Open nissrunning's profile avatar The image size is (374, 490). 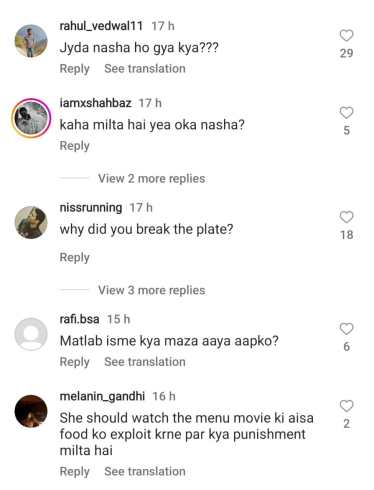[31, 222]
